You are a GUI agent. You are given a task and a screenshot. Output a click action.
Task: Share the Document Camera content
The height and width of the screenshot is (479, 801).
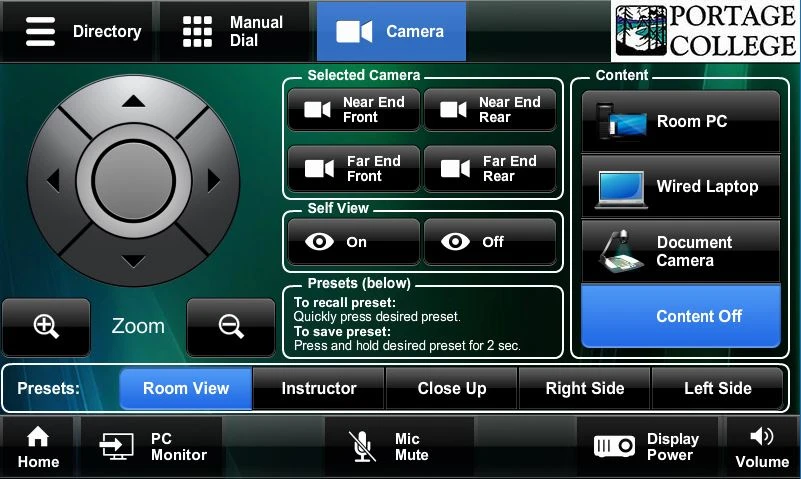pyautogui.click(x=681, y=251)
